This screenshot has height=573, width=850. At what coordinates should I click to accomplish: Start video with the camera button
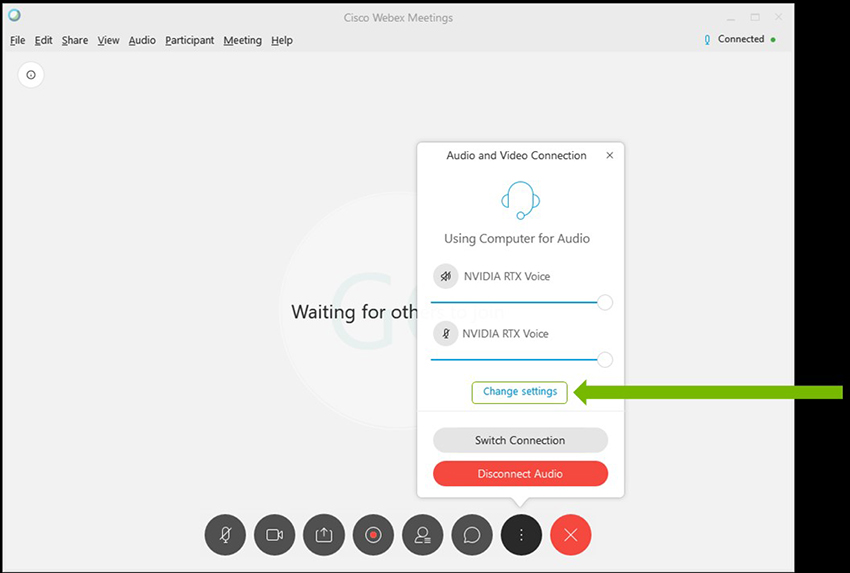pos(274,535)
